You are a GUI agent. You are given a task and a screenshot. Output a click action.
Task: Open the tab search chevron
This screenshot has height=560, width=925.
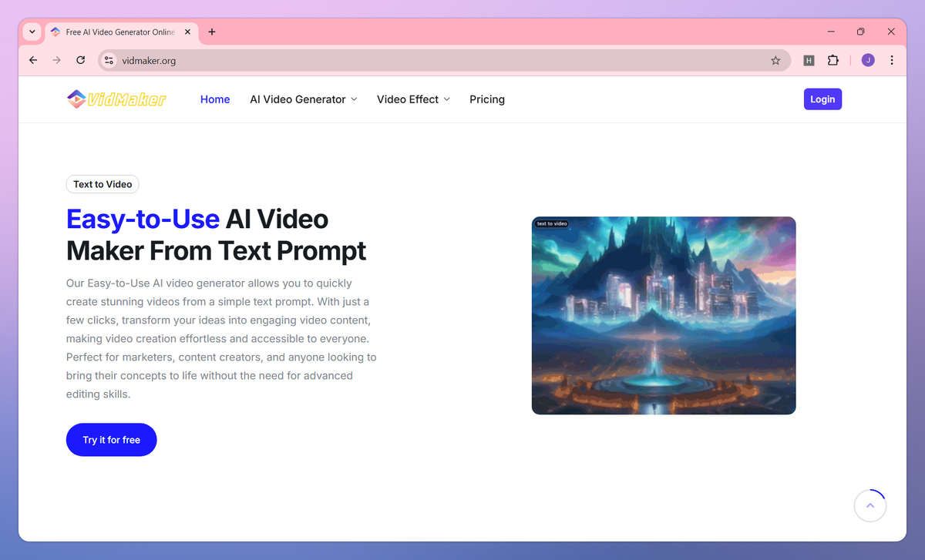pos(32,32)
